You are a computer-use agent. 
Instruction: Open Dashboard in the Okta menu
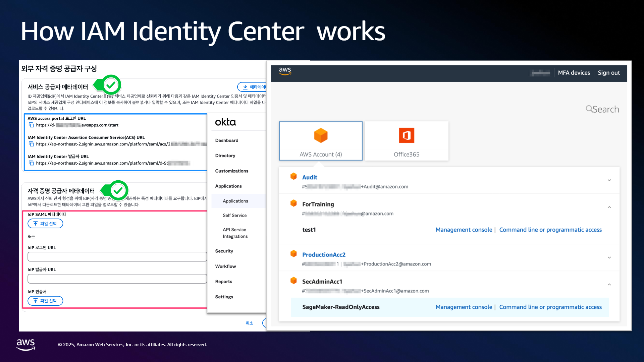pyautogui.click(x=227, y=140)
